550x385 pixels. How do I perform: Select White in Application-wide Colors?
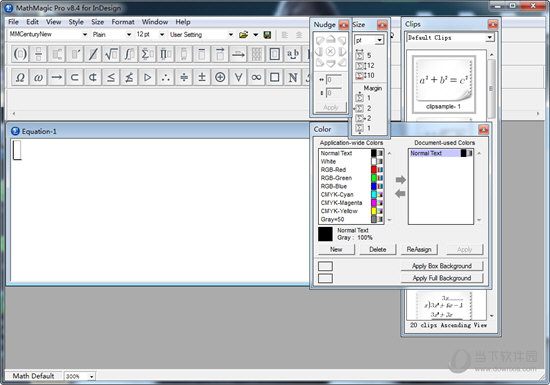(x=351, y=162)
